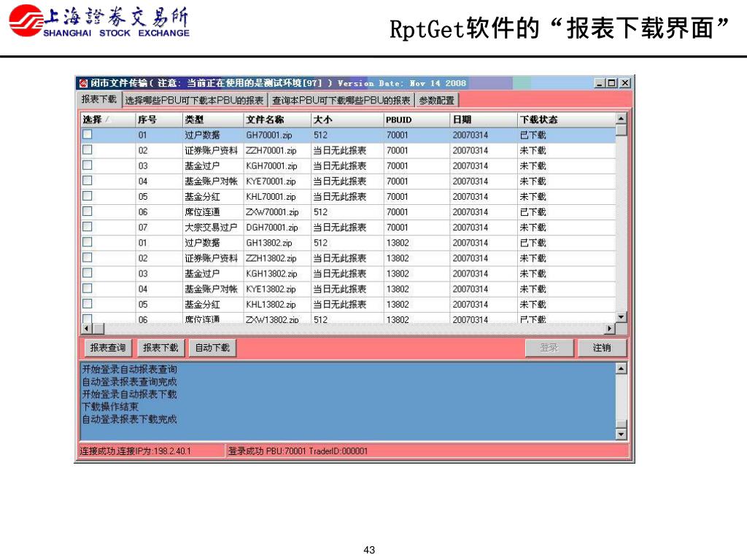The height and width of the screenshot is (560, 747).
Task: Check the box for GH70001.zip
Action: 88,135
